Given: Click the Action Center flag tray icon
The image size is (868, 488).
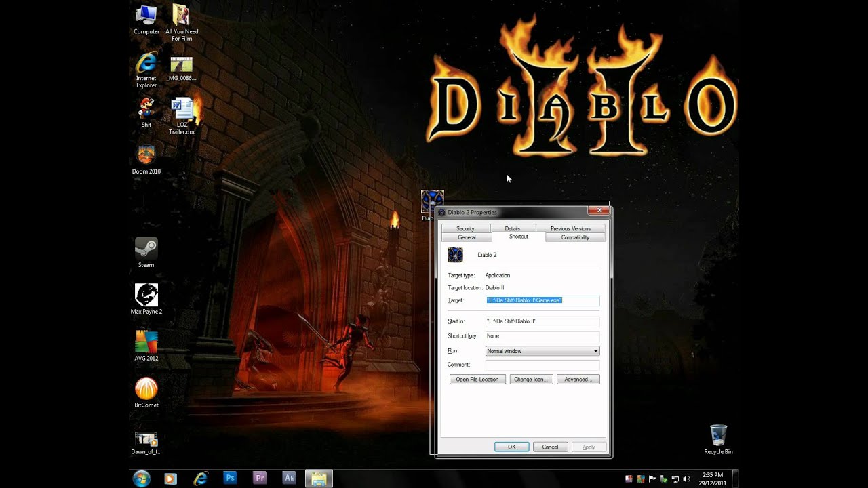Looking at the screenshot, I should (x=652, y=479).
